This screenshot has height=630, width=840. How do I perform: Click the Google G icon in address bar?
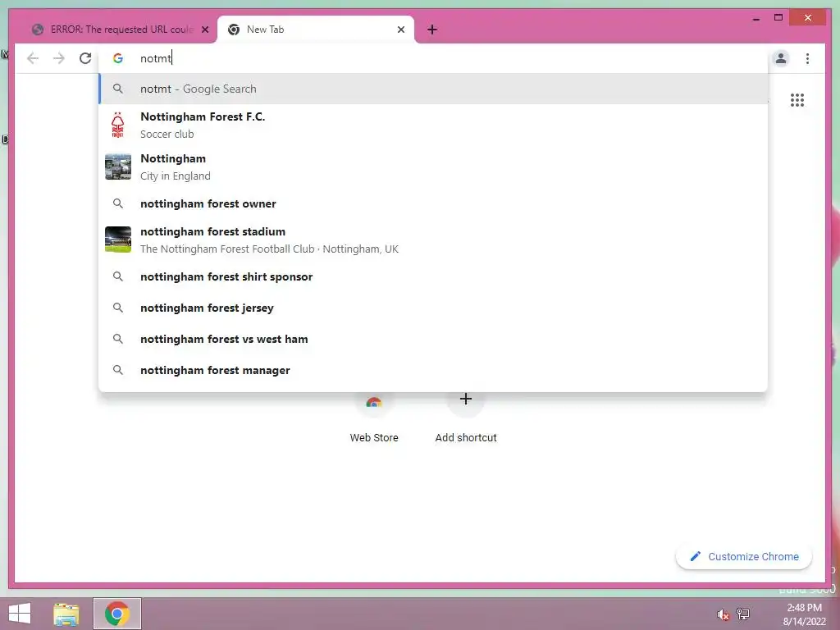[118, 58]
